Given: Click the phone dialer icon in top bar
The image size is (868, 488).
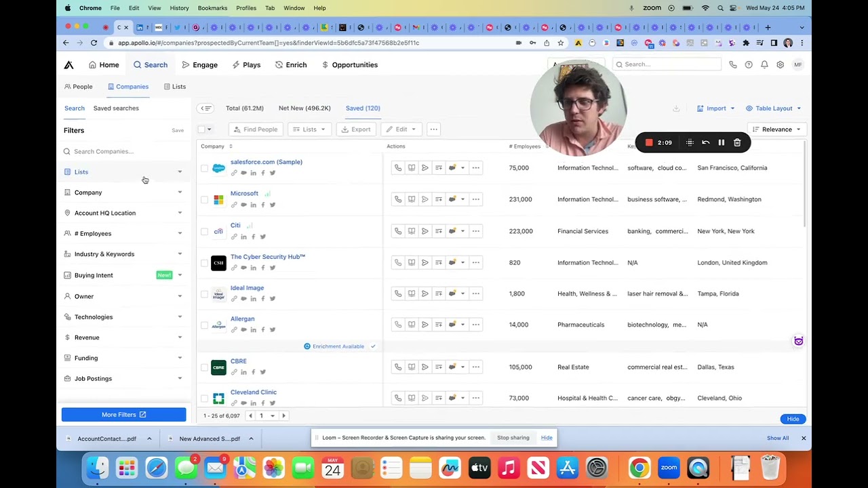Looking at the screenshot, I should pyautogui.click(x=733, y=64).
